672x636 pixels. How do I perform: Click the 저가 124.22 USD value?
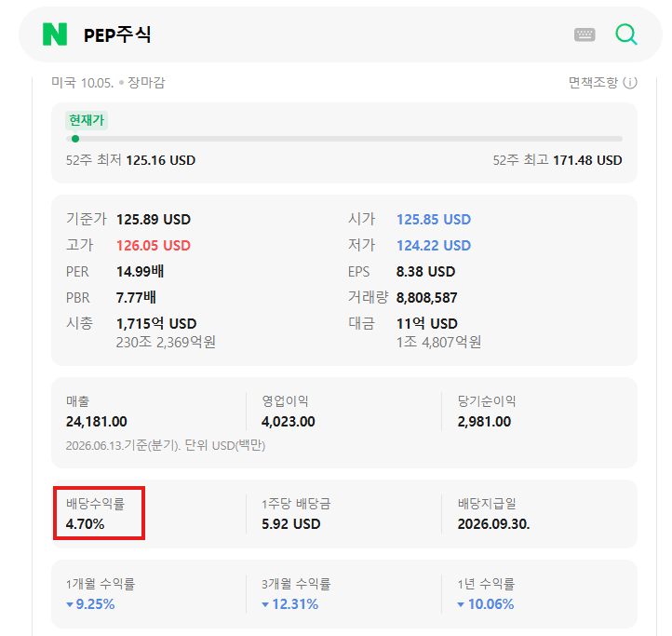(x=434, y=246)
